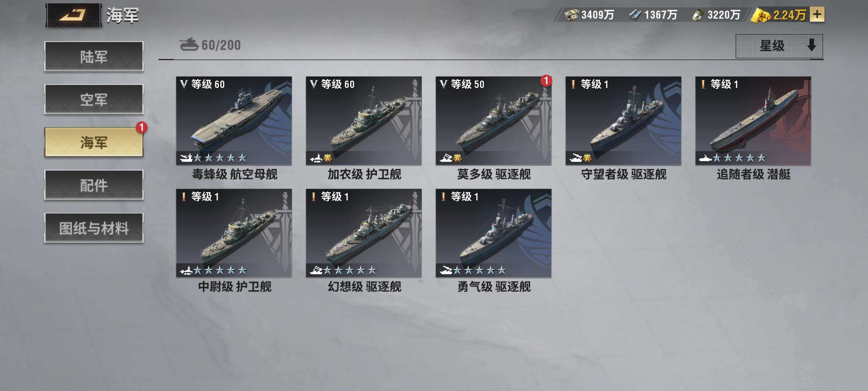Click the oil resource icon showing 3220万

(x=698, y=15)
